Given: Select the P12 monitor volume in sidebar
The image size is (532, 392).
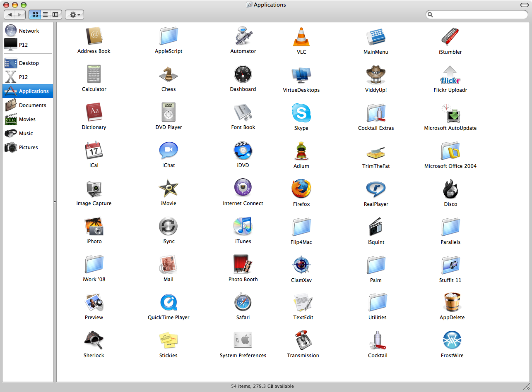Looking at the screenshot, I should (28, 45).
